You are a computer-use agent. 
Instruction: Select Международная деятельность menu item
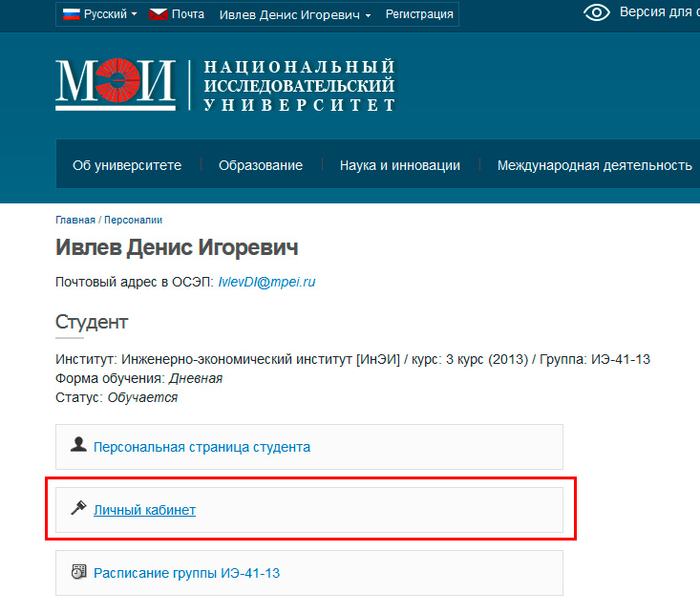(595, 165)
